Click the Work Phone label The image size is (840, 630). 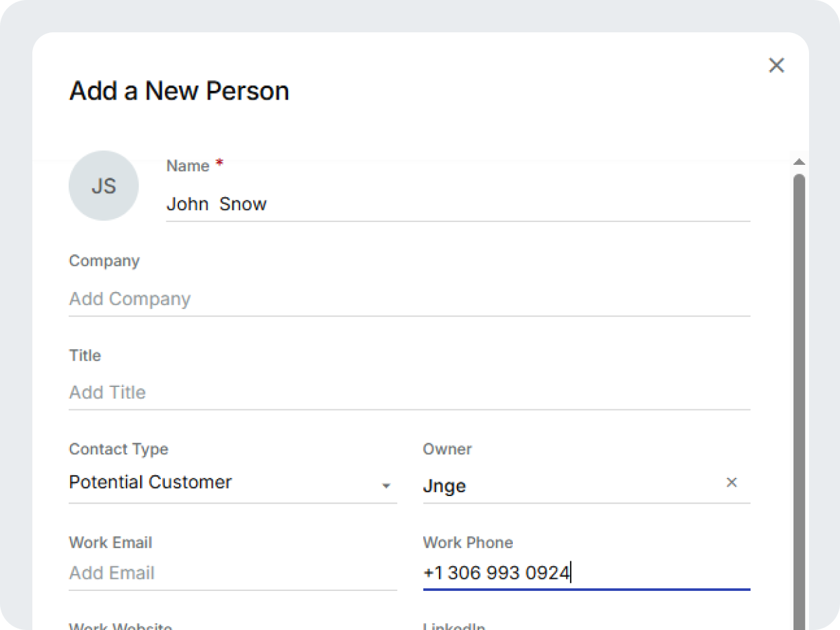[x=468, y=542]
